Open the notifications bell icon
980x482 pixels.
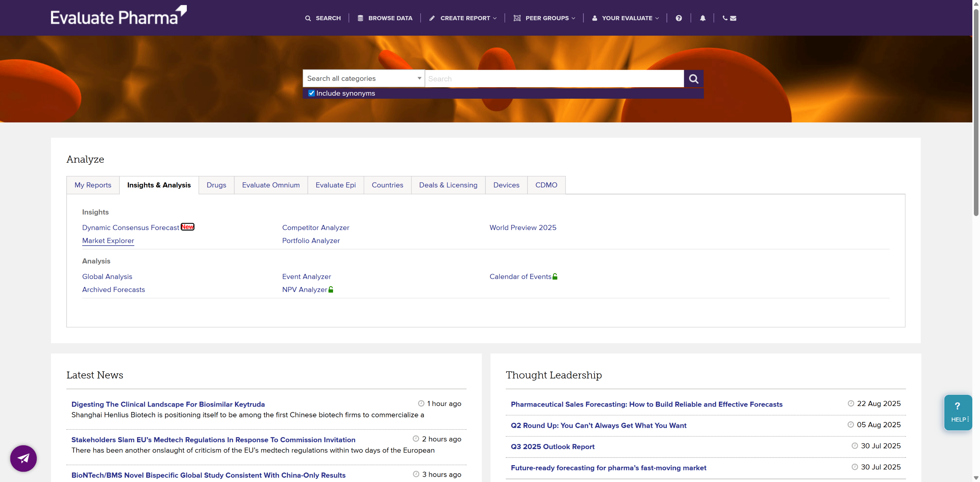702,18
